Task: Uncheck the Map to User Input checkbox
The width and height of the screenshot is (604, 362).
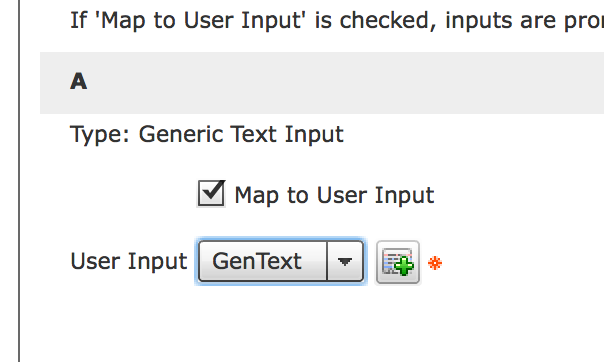Action: tap(211, 194)
